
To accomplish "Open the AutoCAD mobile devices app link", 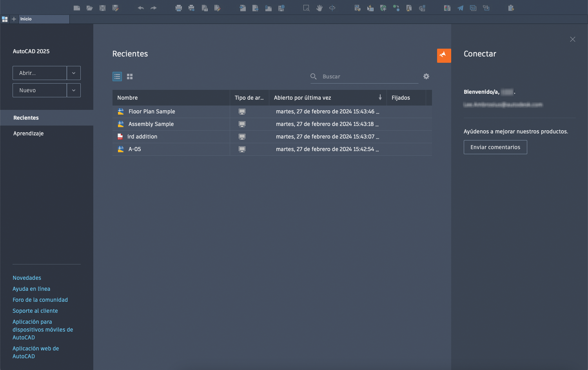I will [x=43, y=330].
